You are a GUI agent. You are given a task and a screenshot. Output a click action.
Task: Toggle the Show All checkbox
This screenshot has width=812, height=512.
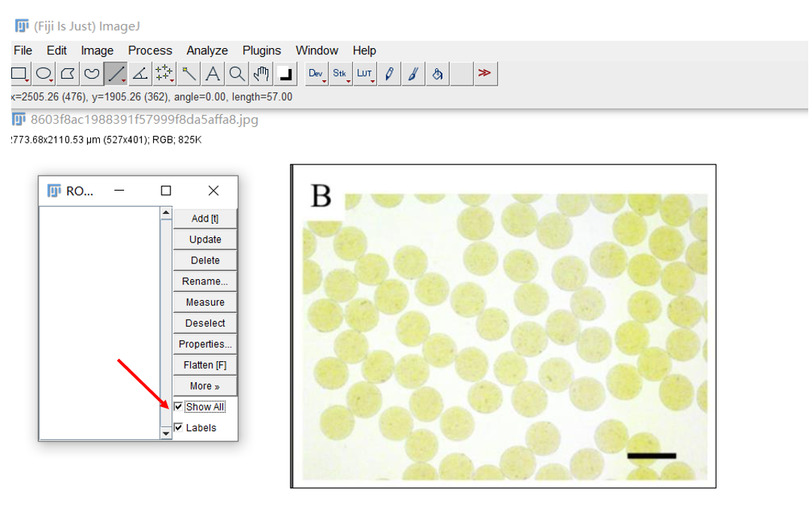(x=178, y=406)
